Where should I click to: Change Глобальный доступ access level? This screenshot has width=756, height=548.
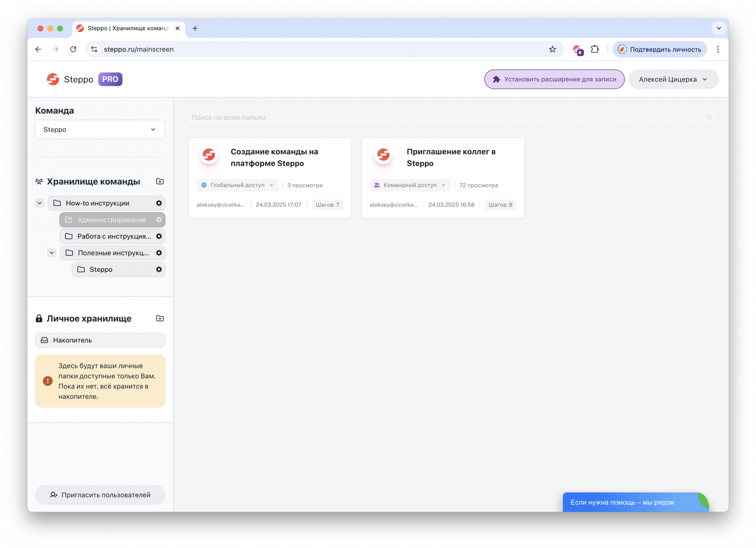237,185
